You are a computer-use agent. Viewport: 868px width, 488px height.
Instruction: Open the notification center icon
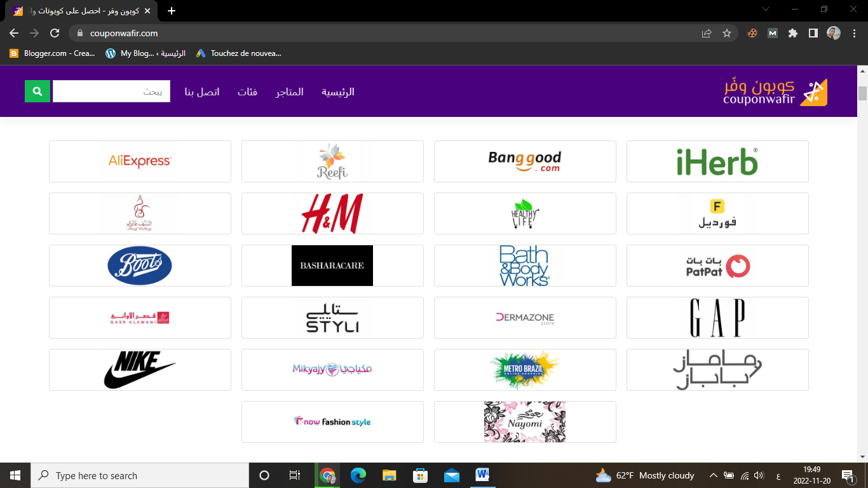[x=848, y=475]
